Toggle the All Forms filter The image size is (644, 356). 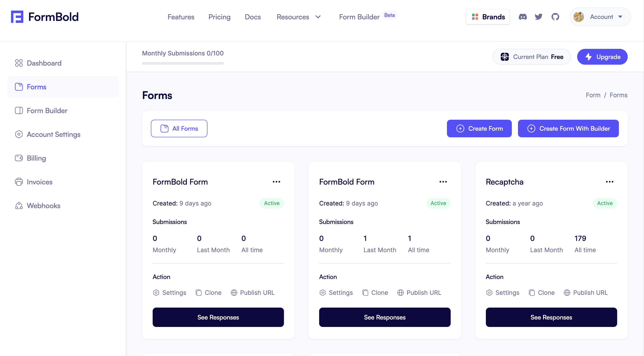179,128
